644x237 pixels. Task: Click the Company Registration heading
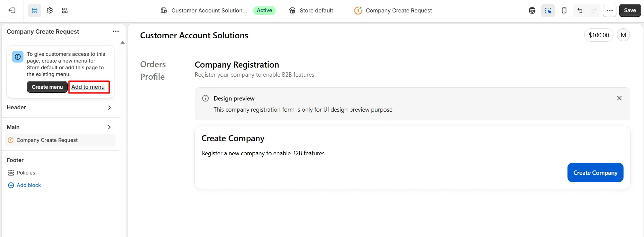click(237, 65)
